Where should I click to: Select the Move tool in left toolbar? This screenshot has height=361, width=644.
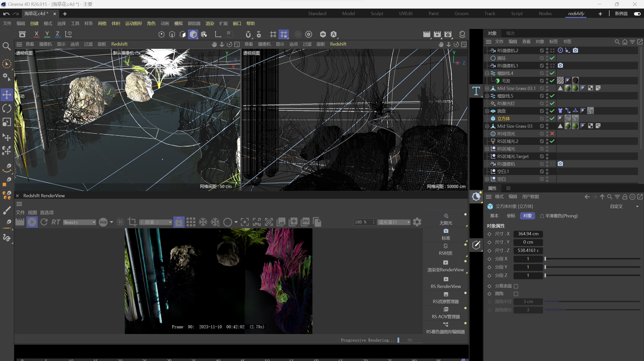pos(7,95)
